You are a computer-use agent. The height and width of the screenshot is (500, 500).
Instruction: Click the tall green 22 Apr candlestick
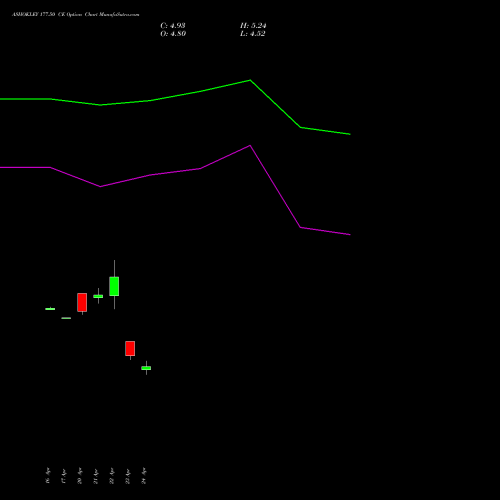pyautogui.click(x=114, y=286)
